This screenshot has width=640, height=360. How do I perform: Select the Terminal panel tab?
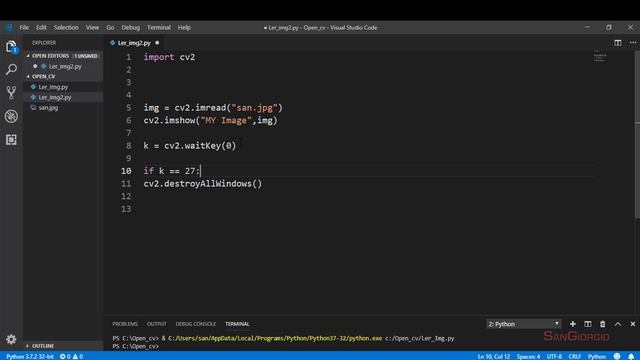pyautogui.click(x=237, y=324)
